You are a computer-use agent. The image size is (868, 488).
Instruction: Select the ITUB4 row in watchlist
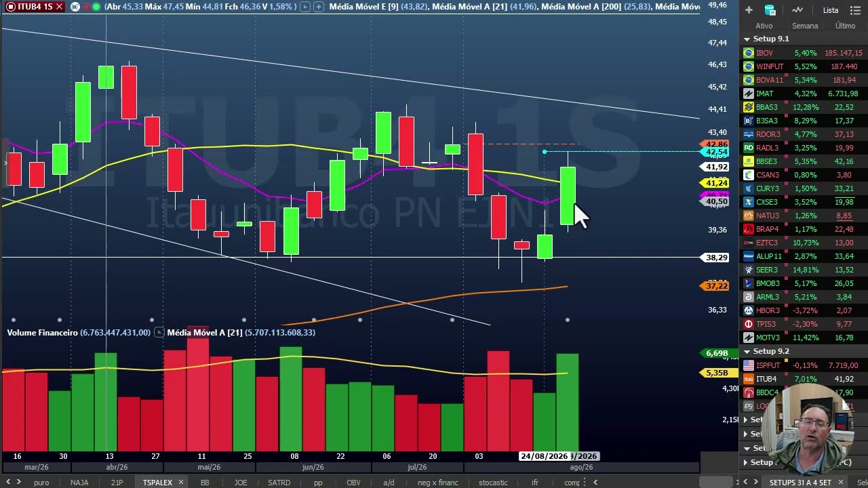tap(804, 379)
